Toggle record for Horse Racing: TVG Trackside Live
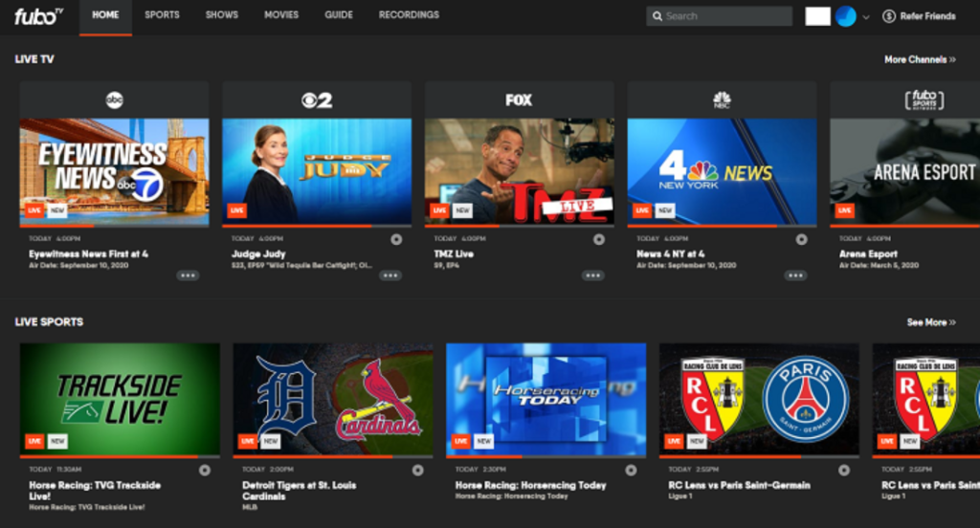The image size is (980, 528). pos(205,471)
